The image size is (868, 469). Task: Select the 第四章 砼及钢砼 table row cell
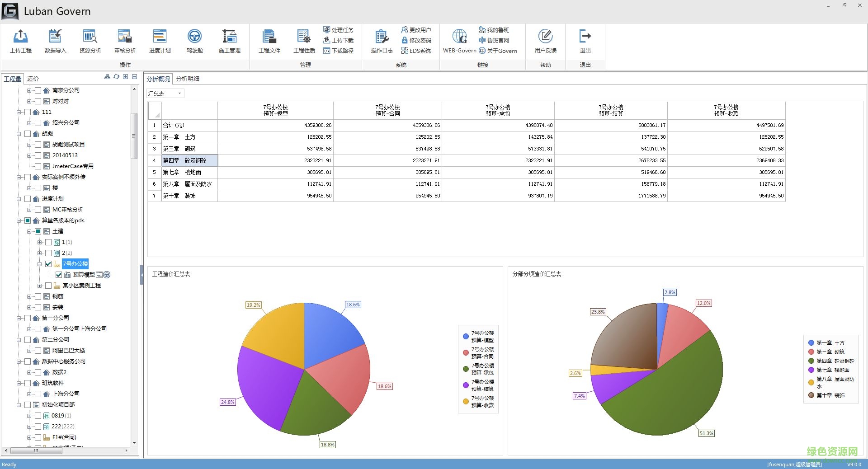click(189, 160)
